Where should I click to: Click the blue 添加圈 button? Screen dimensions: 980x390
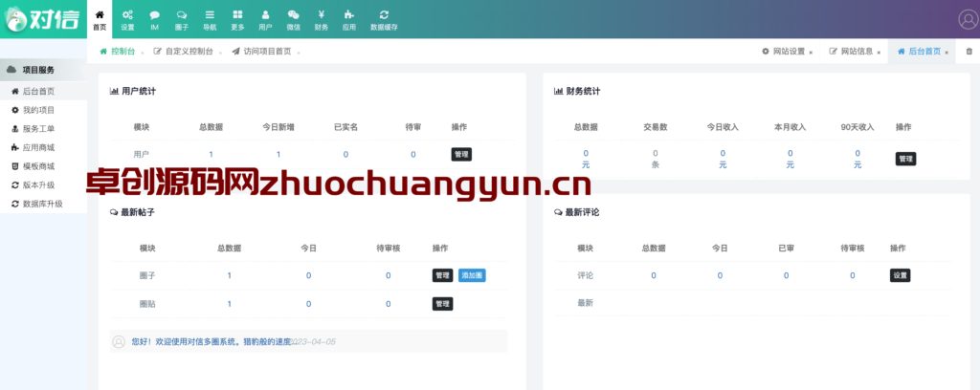(472, 275)
